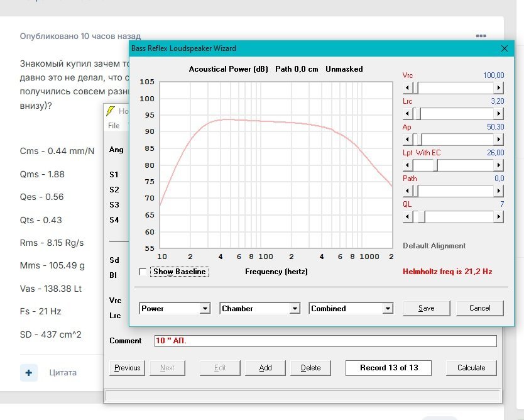Open the forum post three-dots menu
524x420 pixels.
point(481,36)
